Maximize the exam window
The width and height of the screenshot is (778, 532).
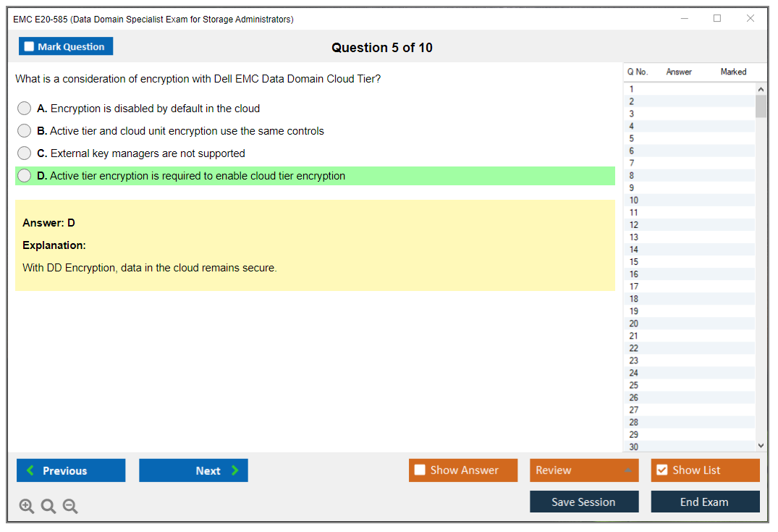coord(717,19)
